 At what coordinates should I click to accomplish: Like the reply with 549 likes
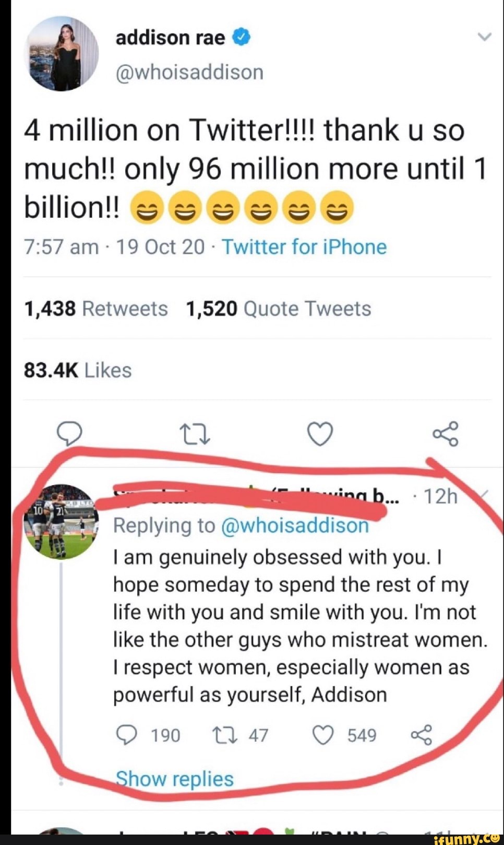(x=323, y=735)
